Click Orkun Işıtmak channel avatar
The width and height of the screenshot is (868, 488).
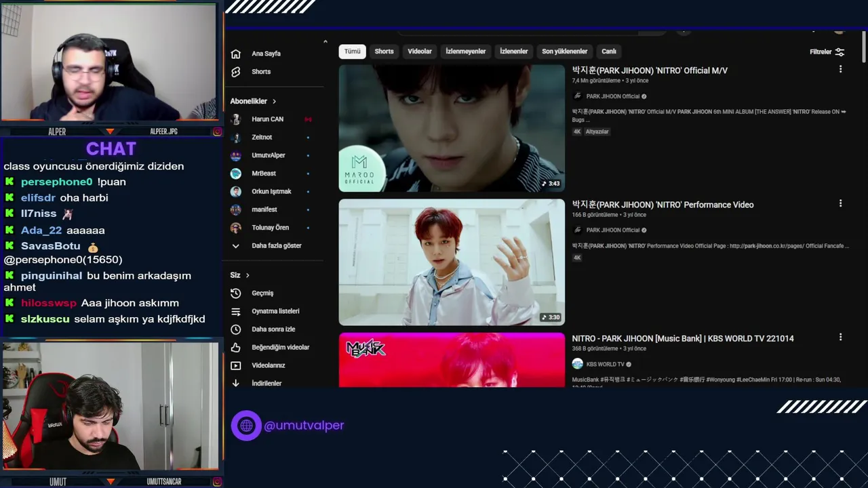tap(235, 192)
